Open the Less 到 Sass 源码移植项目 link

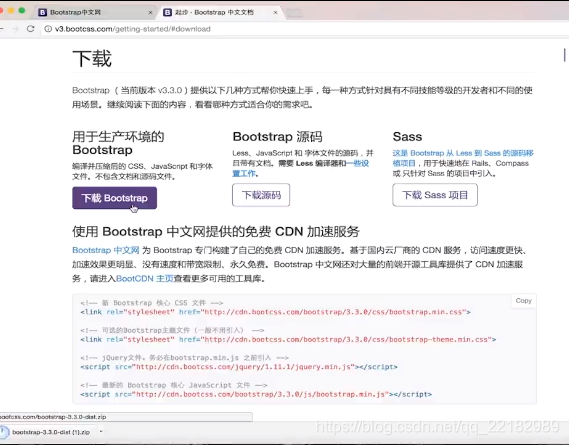coord(463,158)
